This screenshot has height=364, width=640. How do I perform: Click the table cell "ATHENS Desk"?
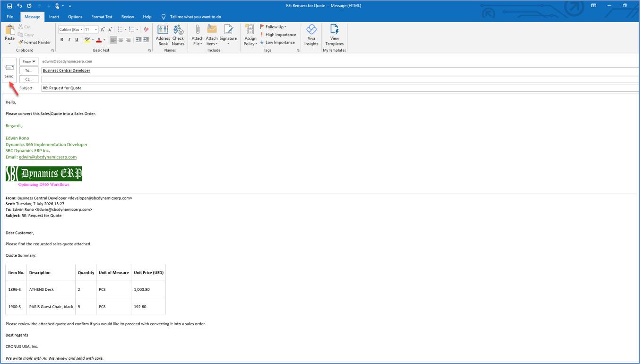(x=51, y=289)
